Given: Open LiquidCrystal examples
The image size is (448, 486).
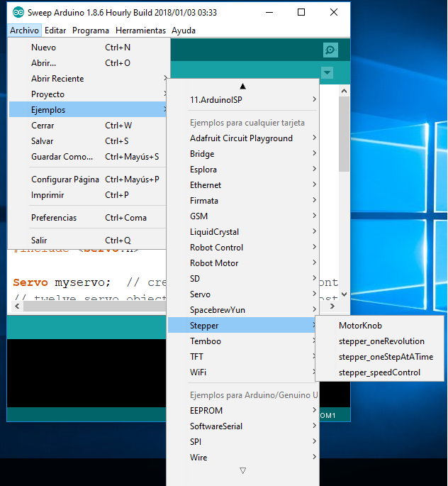Looking at the screenshot, I should 243,232.
